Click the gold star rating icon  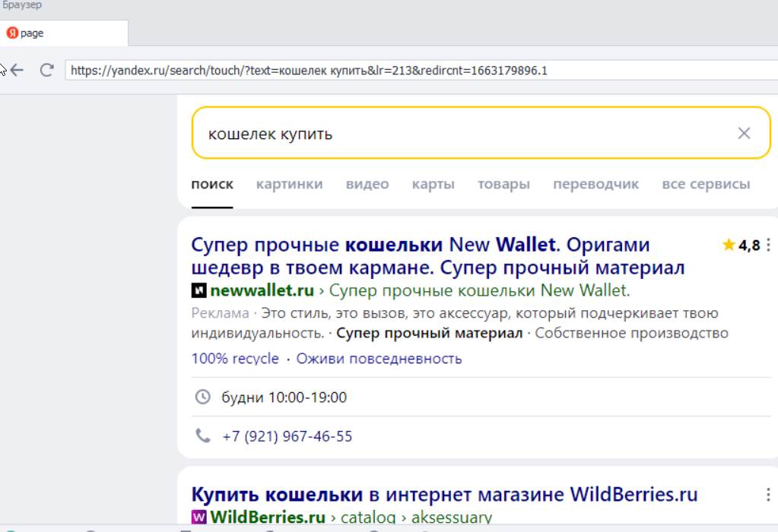coord(729,245)
